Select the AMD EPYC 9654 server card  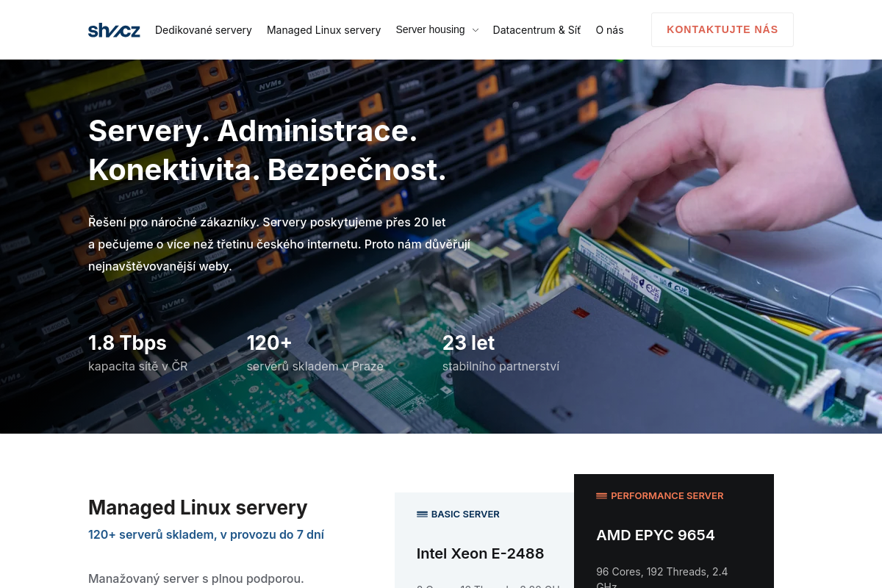(674, 531)
